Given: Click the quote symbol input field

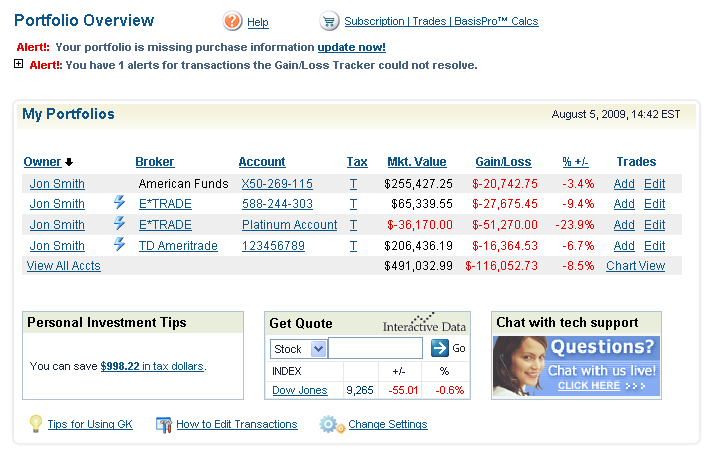Looking at the screenshot, I should tap(375, 348).
